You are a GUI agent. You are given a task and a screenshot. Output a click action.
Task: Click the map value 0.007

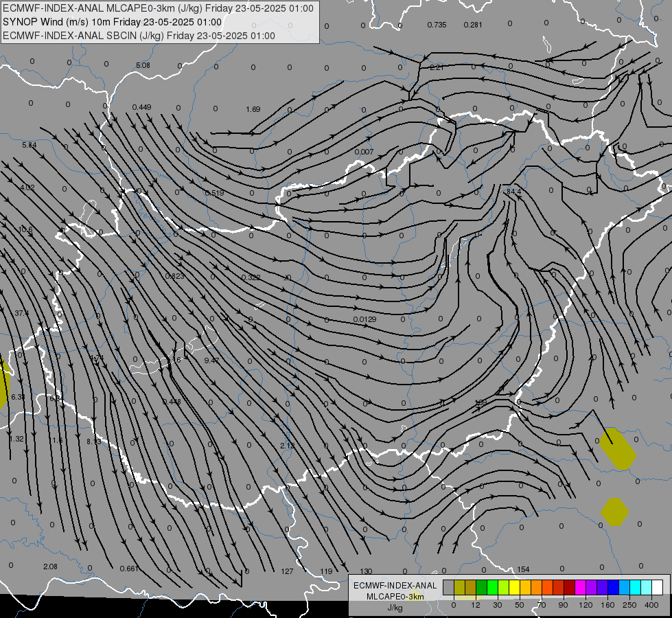[364, 152]
